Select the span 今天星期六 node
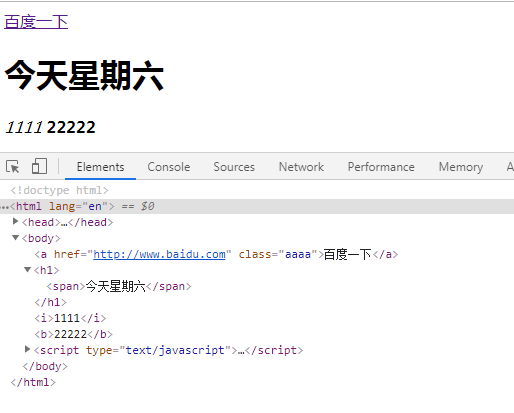514x413 pixels. point(119,286)
